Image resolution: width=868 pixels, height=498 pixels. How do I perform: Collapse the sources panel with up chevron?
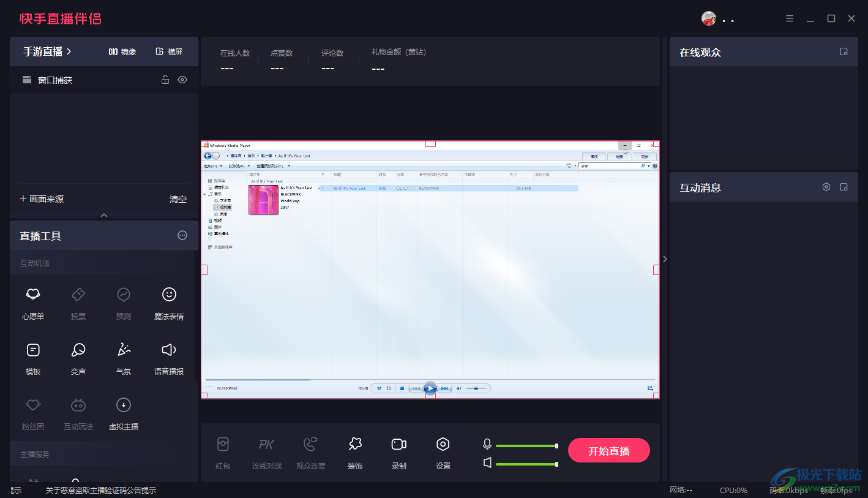point(104,215)
